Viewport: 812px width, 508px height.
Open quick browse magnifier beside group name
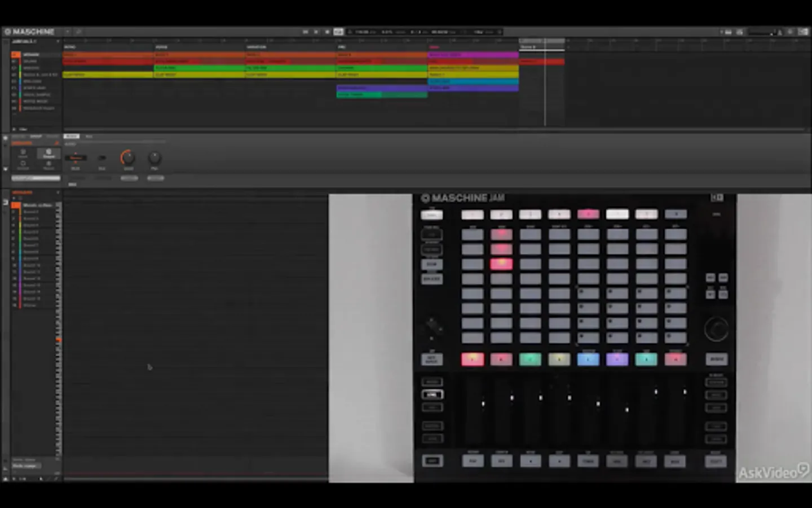click(57, 143)
